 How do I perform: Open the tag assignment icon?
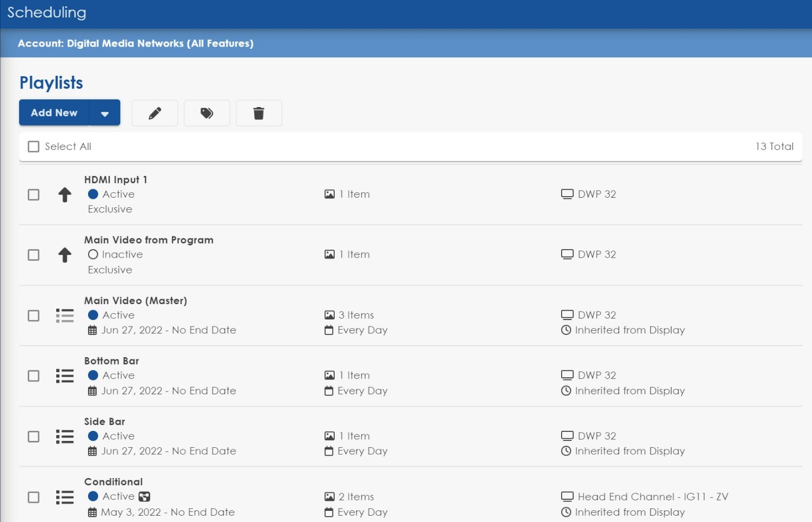[x=206, y=113]
